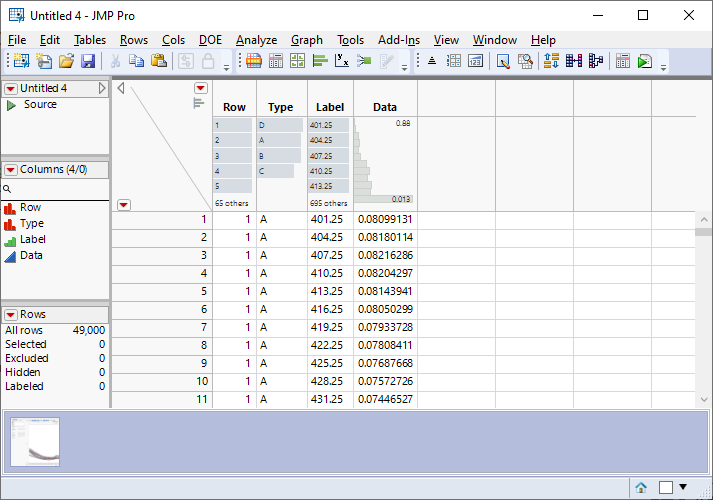
Task: Open Untitled 4 table red triangle menu
Action: point(11,89)
